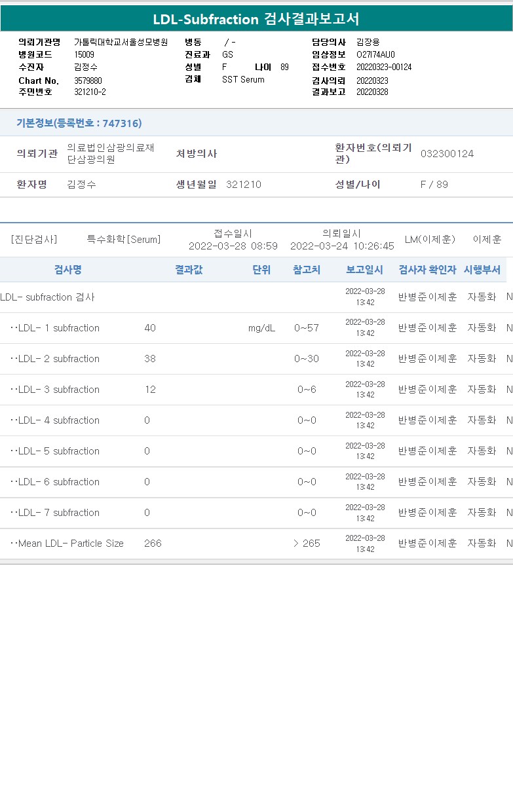This screenshot has height=812, width=513.
Task: Click the department value GS
Action: pyautogui.click(x=227, y=54)
